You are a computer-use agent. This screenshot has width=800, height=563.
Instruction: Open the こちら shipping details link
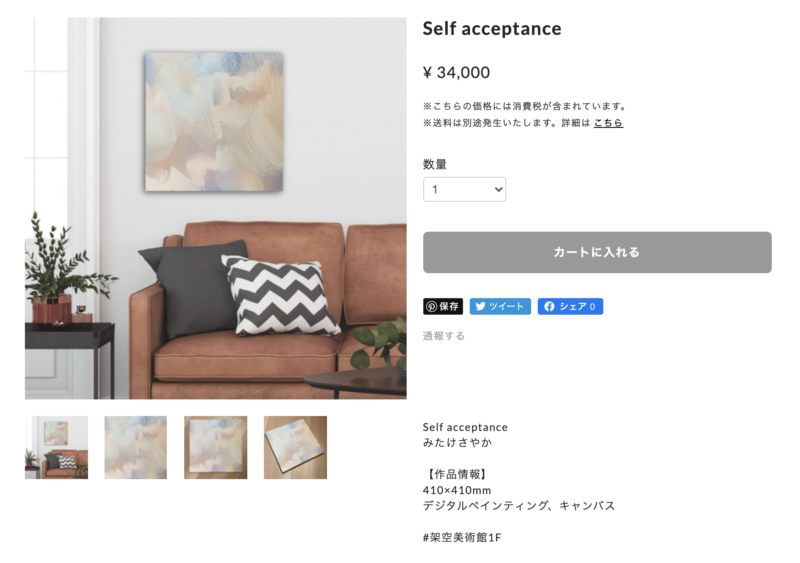click(x=608, y=123)
